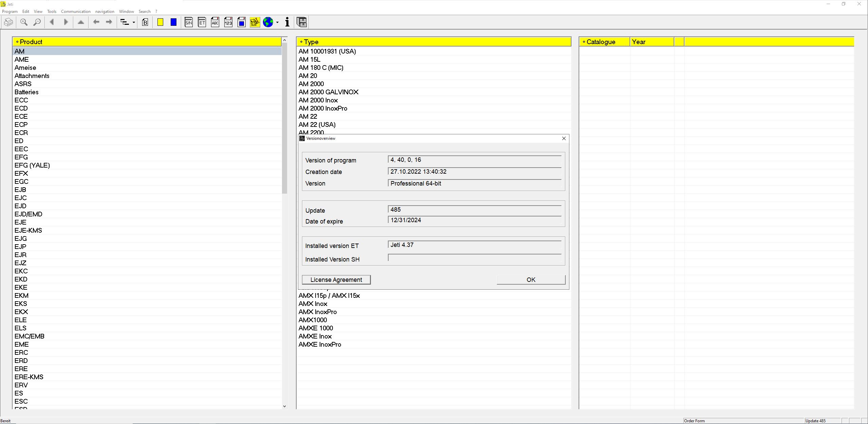Viewport: 868px width, 424px height.
Task: Select AMX I15p / AMX I15x type
Action: pos(434,295)
